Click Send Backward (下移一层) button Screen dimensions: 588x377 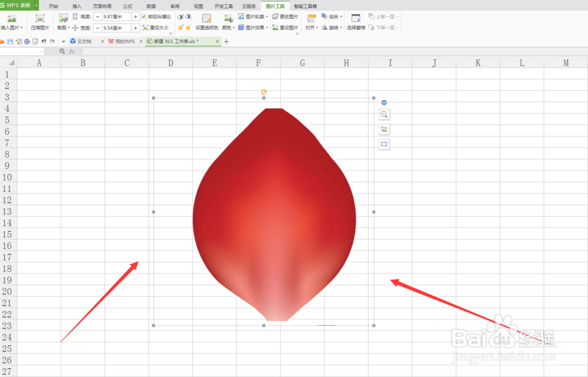[x=383, y=28]
